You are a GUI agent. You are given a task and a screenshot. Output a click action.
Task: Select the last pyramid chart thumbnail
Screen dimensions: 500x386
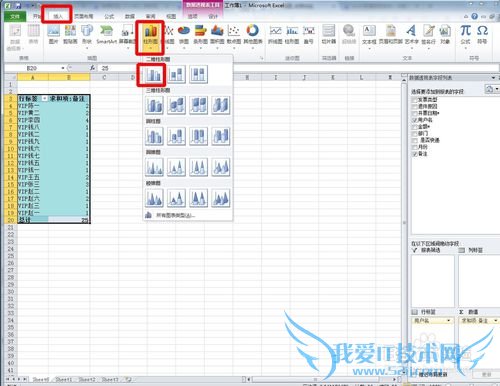point(221,198)
